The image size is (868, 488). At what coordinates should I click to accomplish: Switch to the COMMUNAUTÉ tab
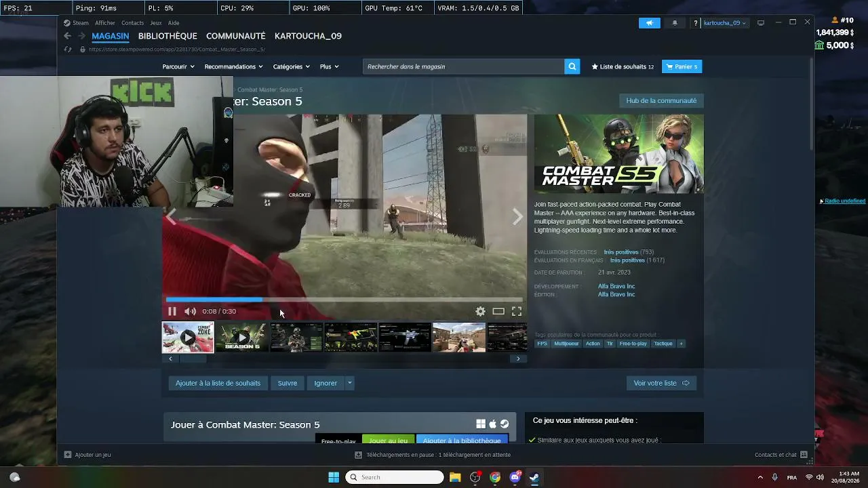point(236,36)
